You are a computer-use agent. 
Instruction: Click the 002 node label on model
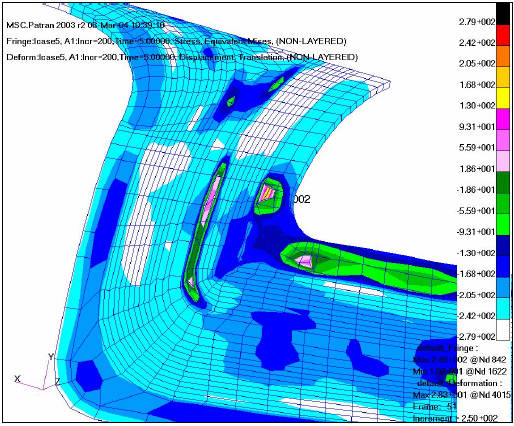tap(302, 199)
